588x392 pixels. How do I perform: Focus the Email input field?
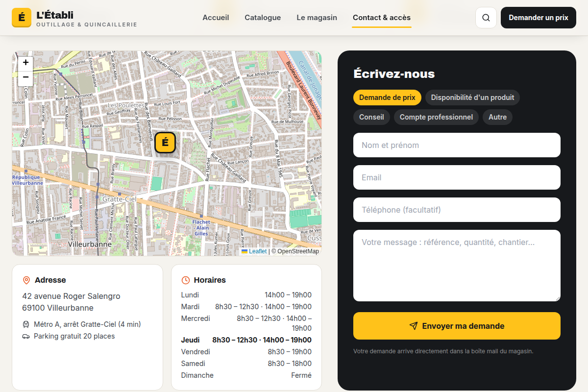point(457,177)
